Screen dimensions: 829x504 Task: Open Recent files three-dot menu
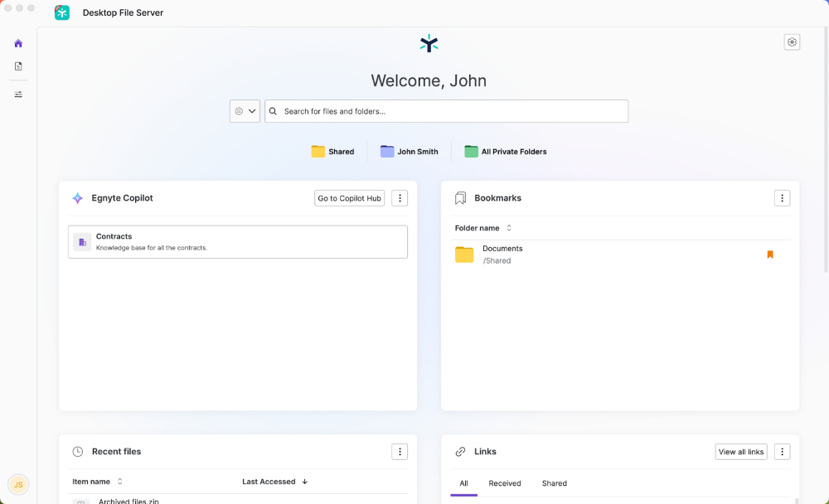[x=400, y=452]
